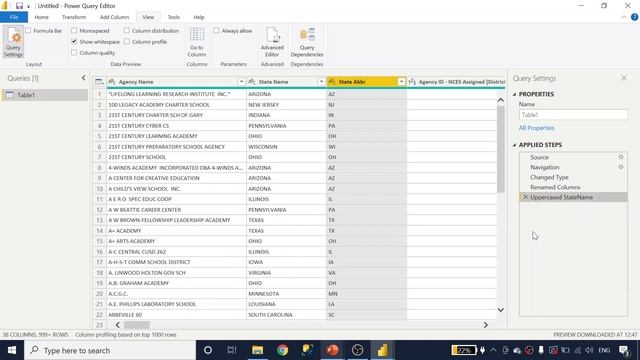Switch to Power BI taskbar icon

pyautogui.click(x=382, y=350)
